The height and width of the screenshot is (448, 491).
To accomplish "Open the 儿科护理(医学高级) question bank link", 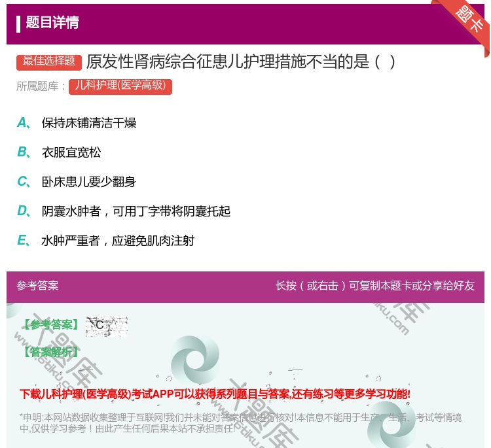I will (x=120, y=86).
